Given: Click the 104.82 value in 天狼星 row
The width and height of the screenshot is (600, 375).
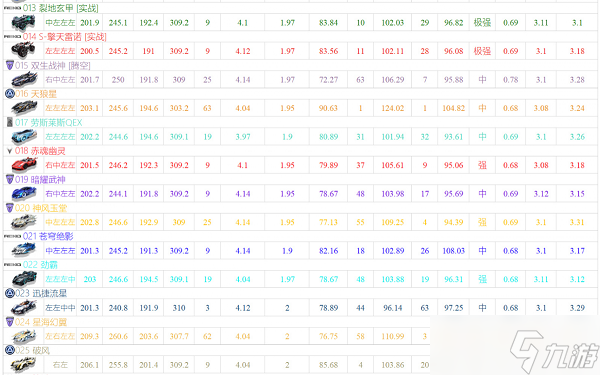Looking at the screenshot, I should [x=453, y=108].
